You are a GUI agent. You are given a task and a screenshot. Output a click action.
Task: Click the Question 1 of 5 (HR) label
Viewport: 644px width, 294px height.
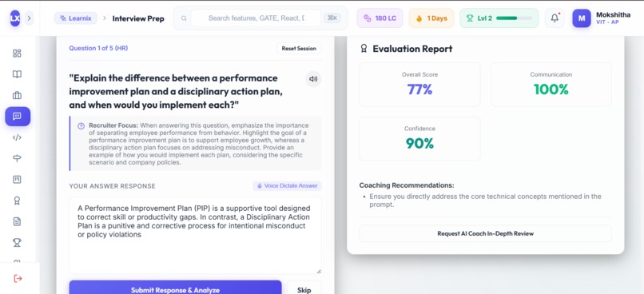98,48
